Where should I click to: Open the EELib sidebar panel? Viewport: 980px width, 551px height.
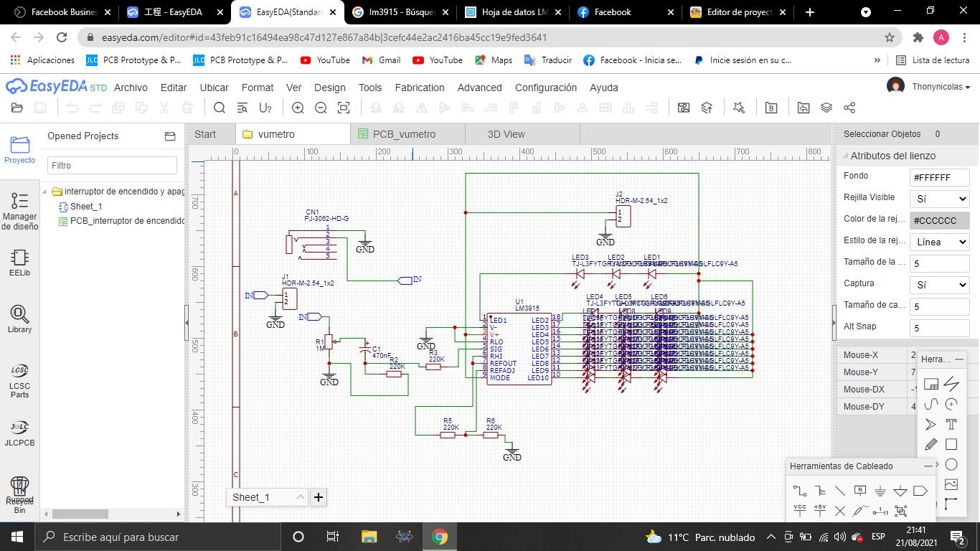tap(19, 263)
